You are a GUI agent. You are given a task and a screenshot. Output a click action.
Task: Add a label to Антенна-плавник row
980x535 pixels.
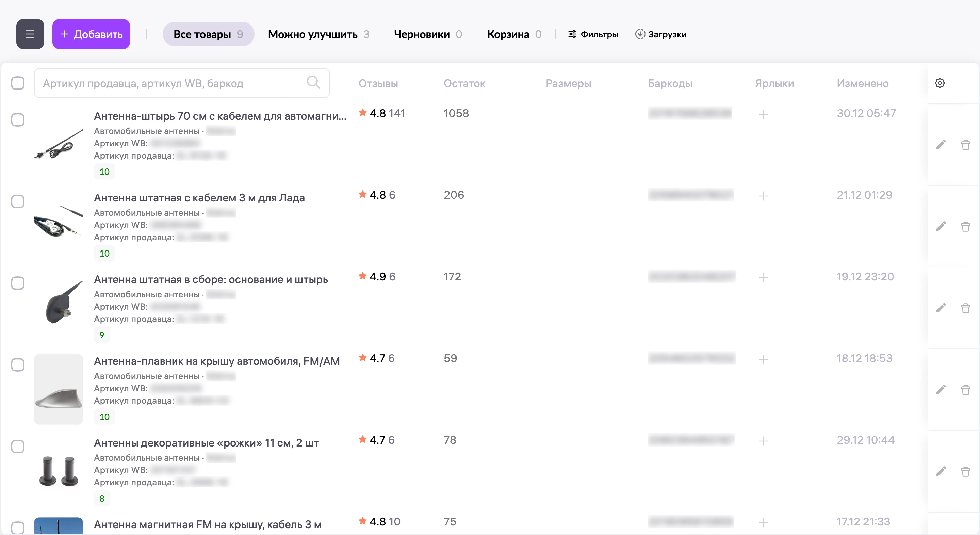[x=764, y=359]
